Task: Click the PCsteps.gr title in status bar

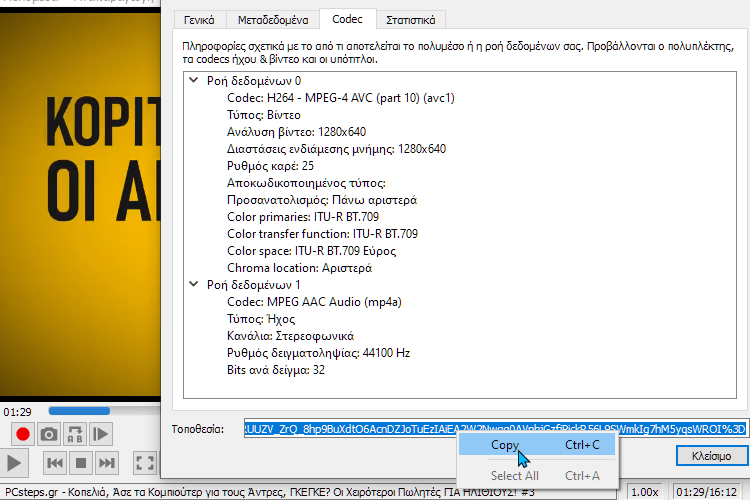Action: pos(269,492)
